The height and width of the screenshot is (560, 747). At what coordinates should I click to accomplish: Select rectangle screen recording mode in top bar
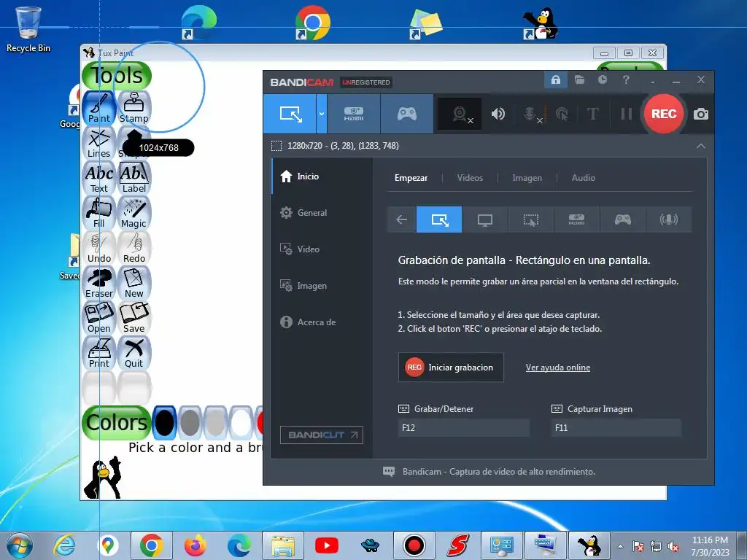coord(290,114)
